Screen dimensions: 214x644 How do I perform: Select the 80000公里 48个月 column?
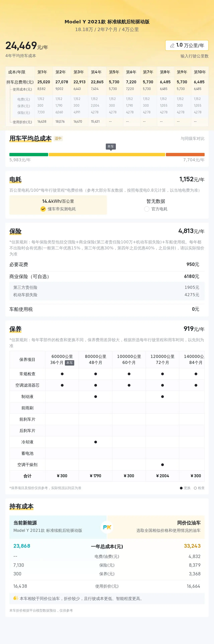pos(96,360)
